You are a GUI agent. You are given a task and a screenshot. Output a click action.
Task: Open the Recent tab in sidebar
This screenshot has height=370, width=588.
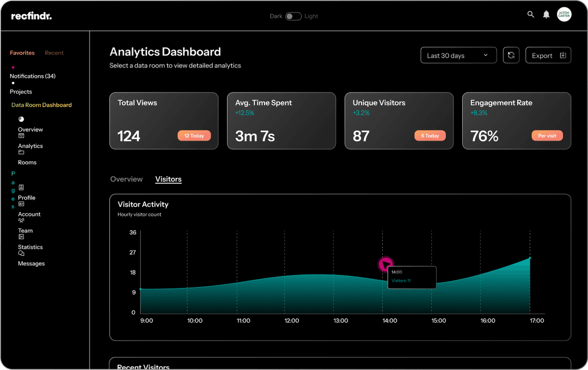[54, 53]
